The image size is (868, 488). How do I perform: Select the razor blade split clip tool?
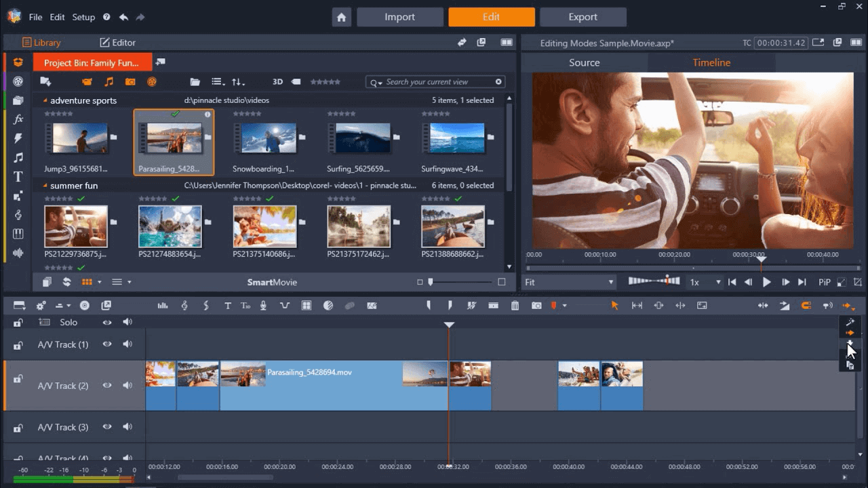point(471,306)
